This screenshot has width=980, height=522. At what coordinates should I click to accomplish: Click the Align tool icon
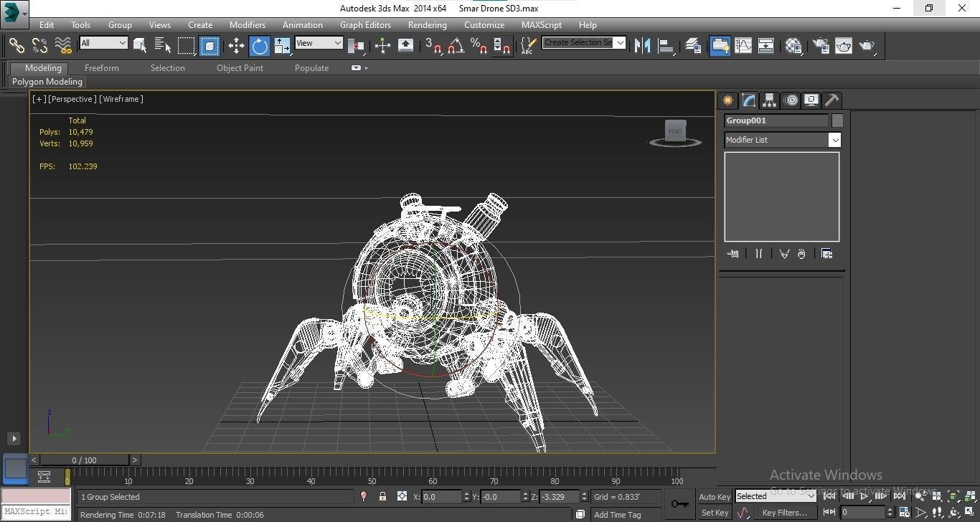tap(666, 46)
